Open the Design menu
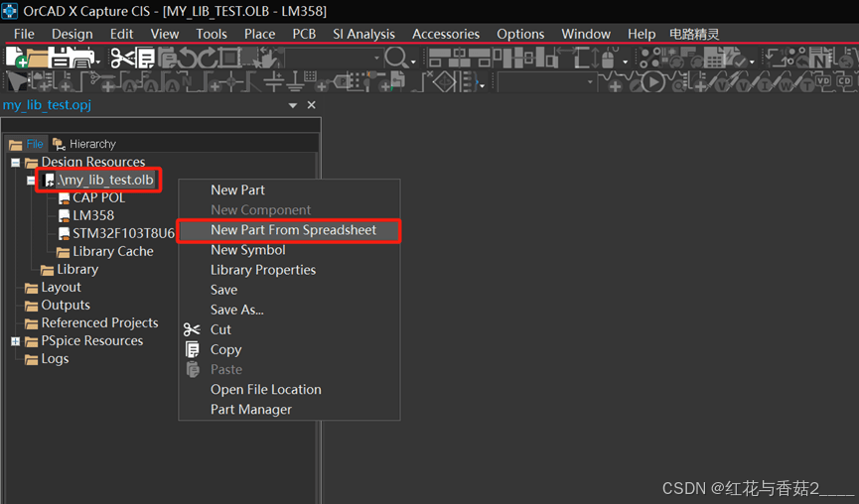Viewport: 859px width, 504px height. point(72,34)
